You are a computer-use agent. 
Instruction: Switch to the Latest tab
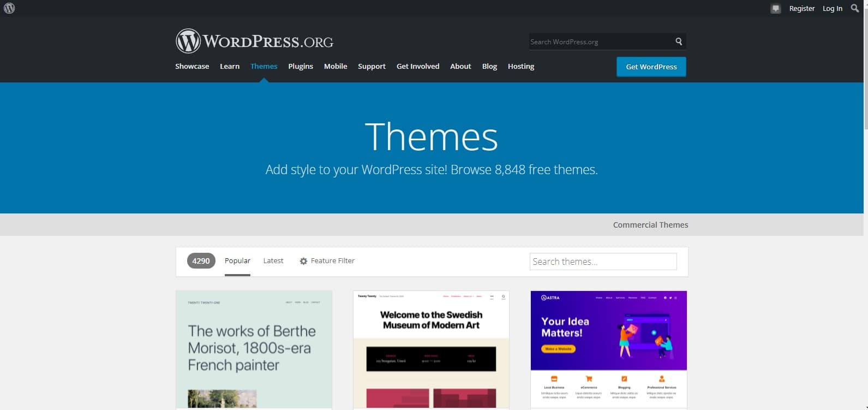pos(273,261)
